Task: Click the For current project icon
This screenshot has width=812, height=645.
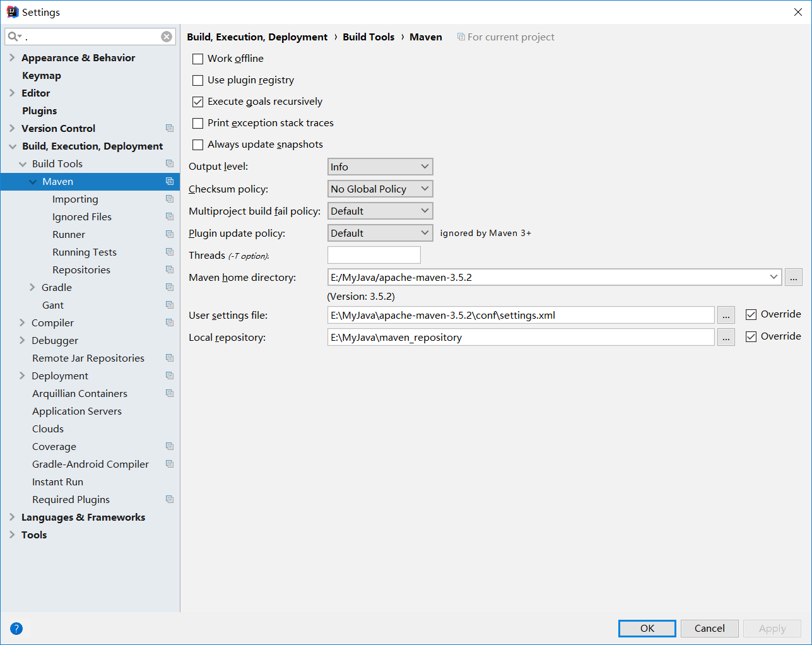Action: (461, 37)
